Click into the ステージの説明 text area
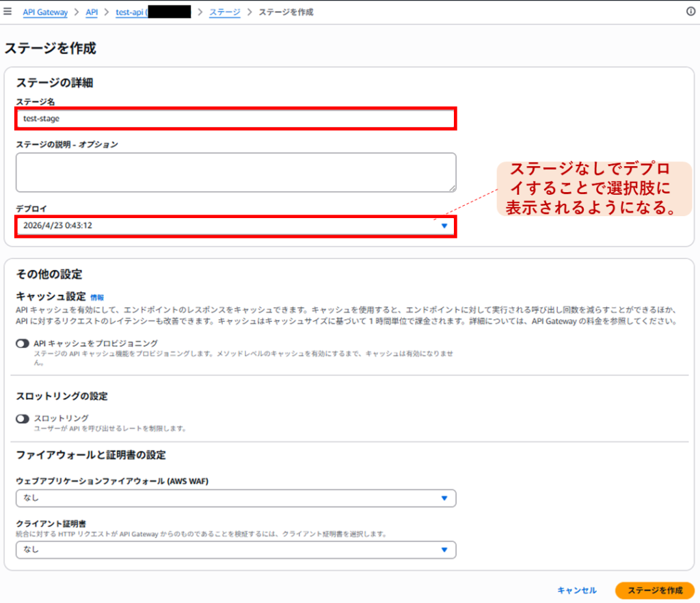 point(236,172)
